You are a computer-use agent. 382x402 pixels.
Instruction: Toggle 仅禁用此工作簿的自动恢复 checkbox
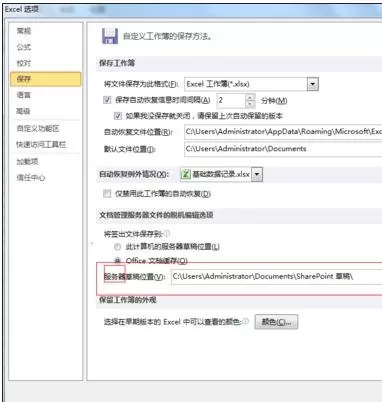click(107, 193)
